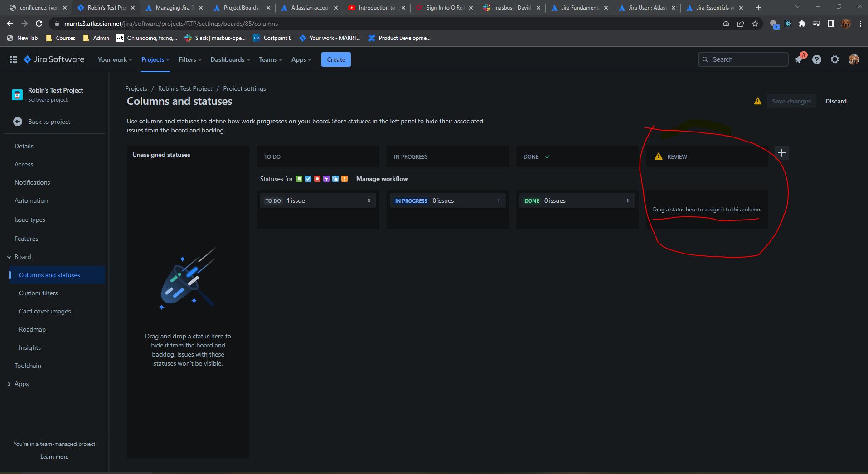Click the Search input field
Viewport: 868px width, 474px height.
point(743,59)
